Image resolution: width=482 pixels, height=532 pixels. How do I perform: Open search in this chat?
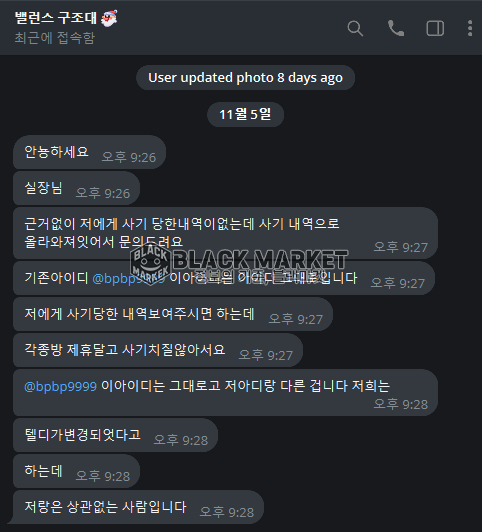click(355, 28)
